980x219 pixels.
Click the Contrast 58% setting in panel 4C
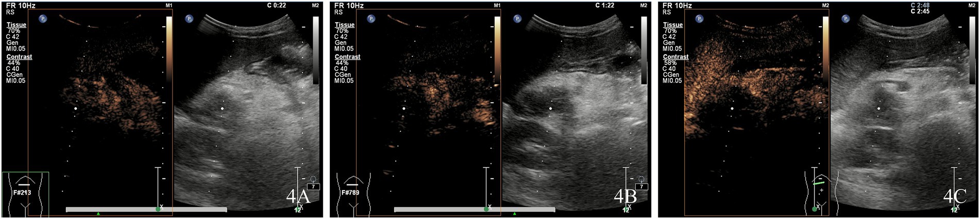click(670, 62)
